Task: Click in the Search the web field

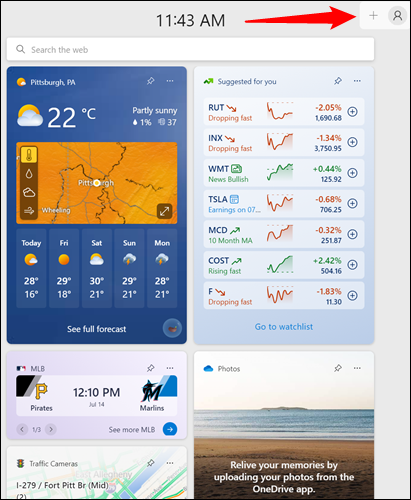Action: point(190,49)
